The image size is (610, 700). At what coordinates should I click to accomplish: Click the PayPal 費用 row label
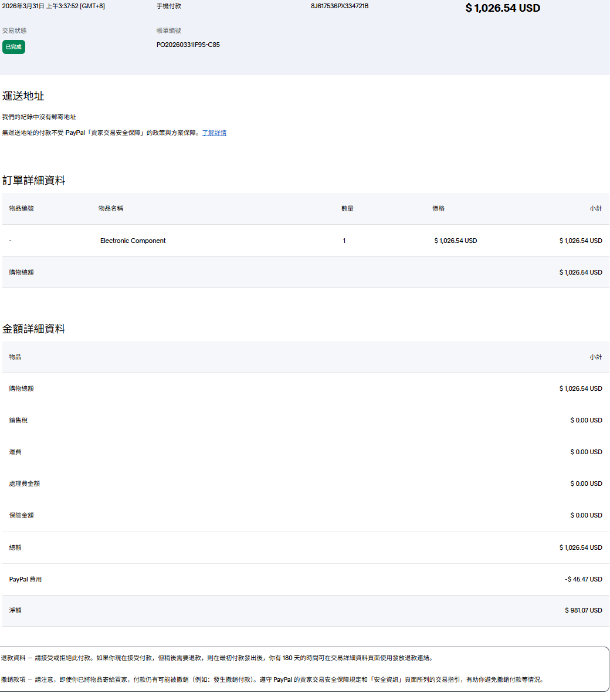tap(25, 579)
